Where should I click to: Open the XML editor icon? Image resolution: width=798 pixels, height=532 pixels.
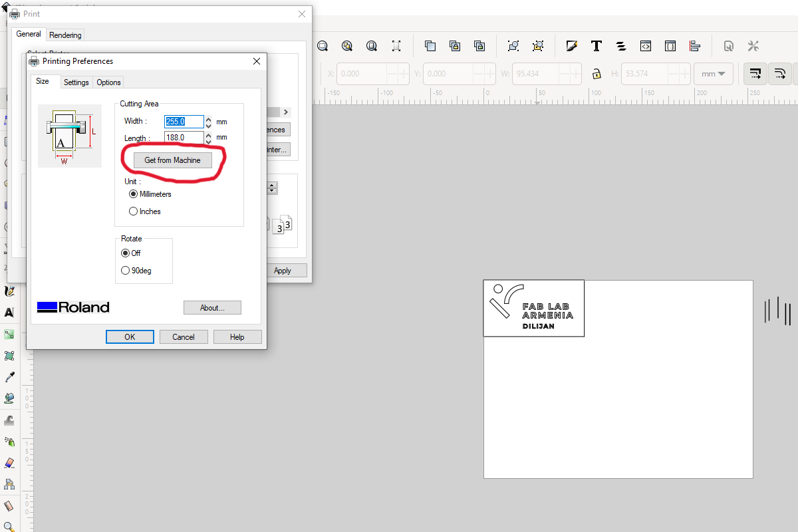coord(646,46)
